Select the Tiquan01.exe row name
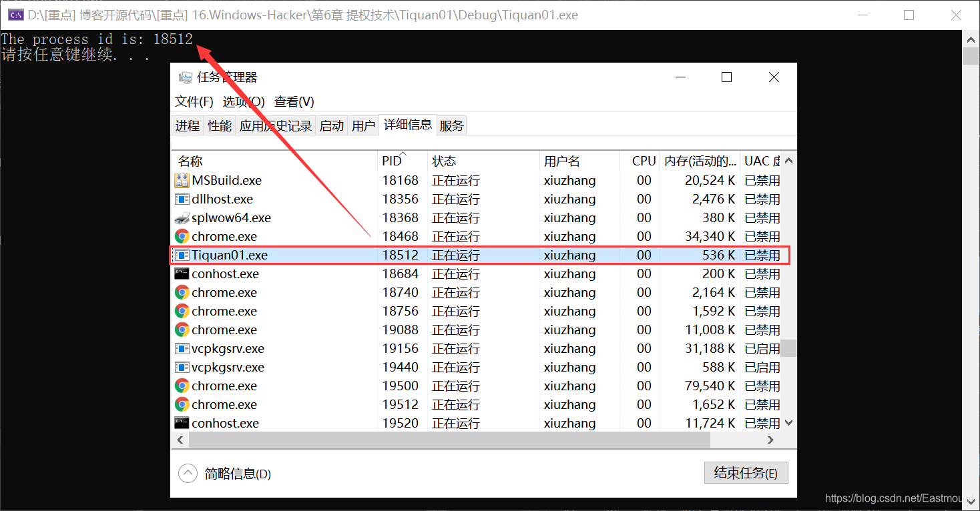 coord(229,255)
